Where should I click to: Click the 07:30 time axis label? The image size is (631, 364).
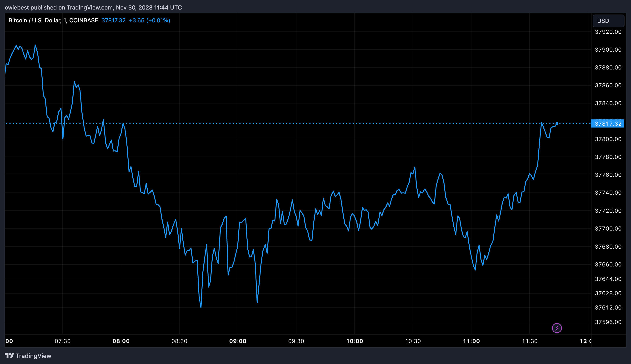click(x=63, y=341)
